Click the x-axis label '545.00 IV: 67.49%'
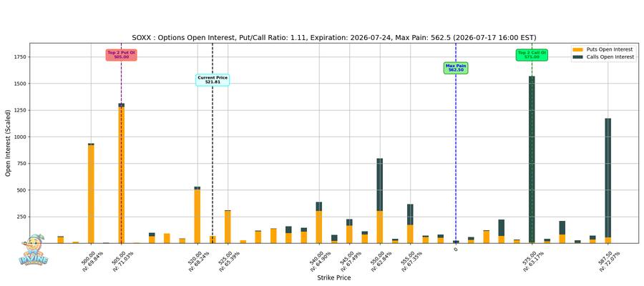 tap(351, 262)
